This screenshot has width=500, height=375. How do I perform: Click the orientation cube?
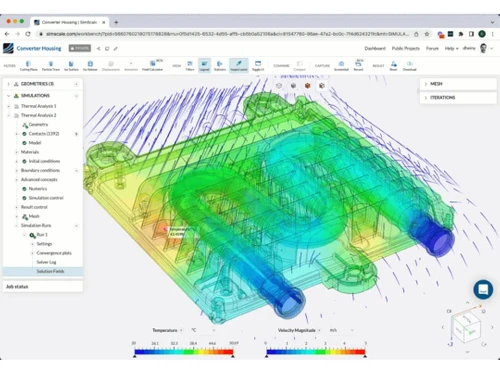(x=466, y=326)
